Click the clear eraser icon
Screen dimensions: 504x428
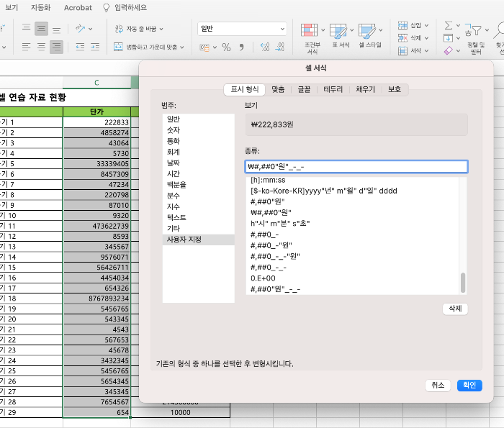pos(448,51)
